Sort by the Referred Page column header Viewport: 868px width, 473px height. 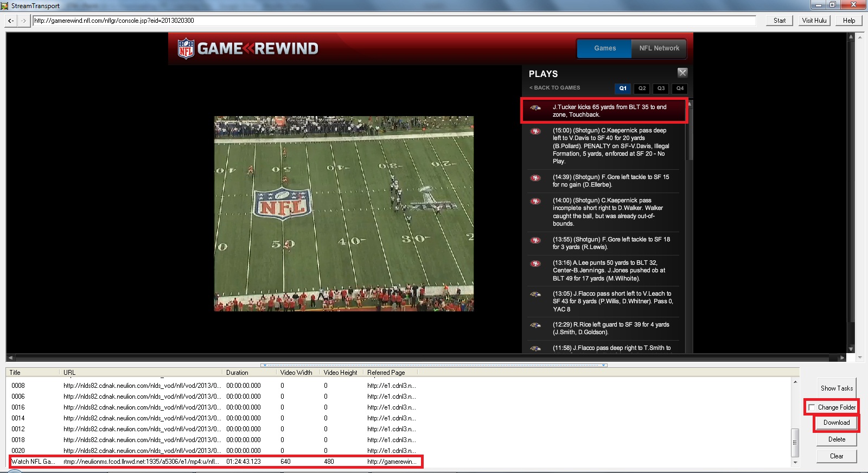pyautogui.click(x=391, y=373)
